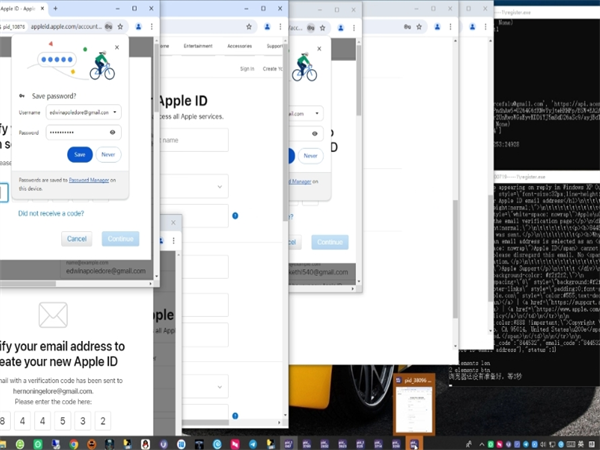Open a new tab with plus button

click(x=56, y=8)
